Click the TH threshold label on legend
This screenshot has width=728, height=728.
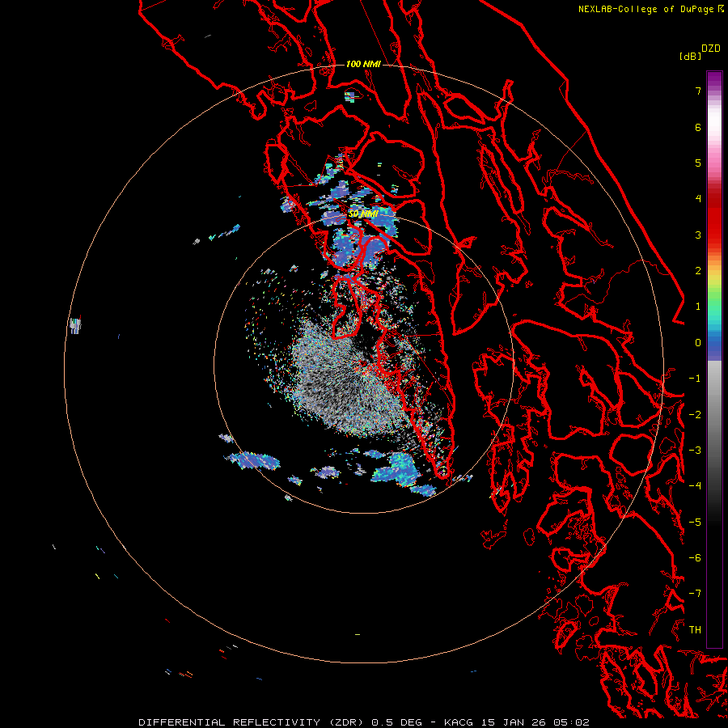pyautogui.click(x=695, y=630)
